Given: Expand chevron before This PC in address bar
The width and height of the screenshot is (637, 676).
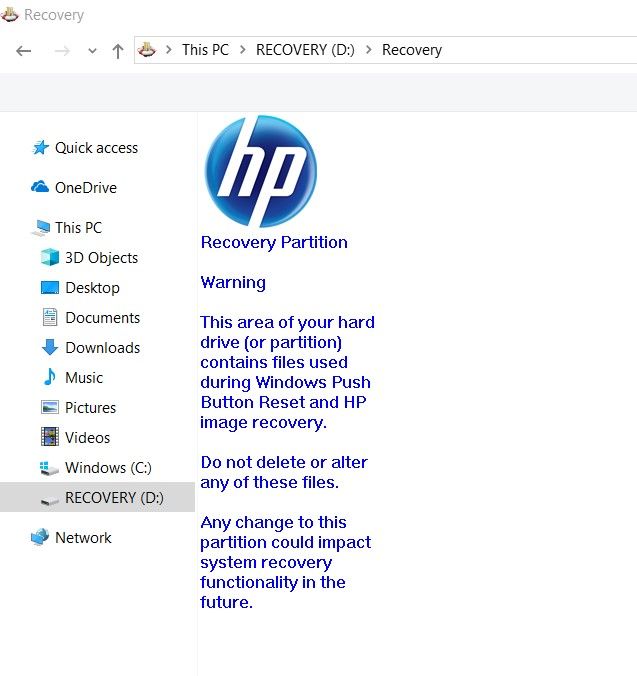Looking at the screenshot, I should 169,50.
